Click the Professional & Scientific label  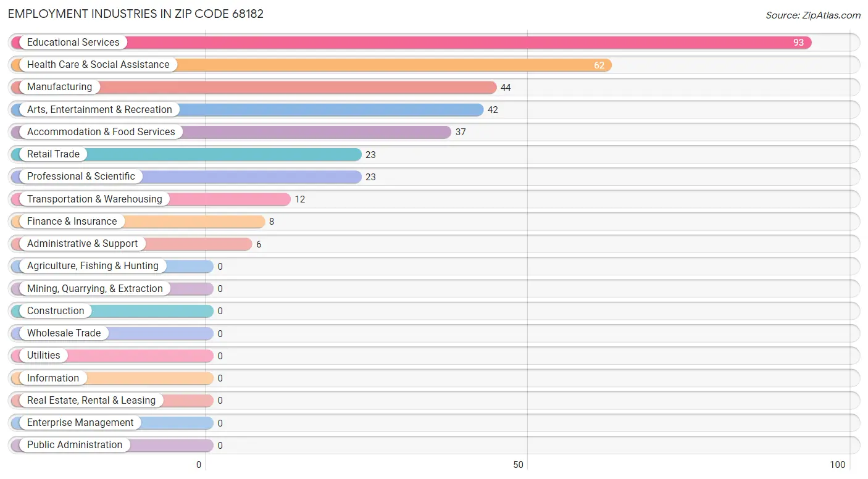81,177
